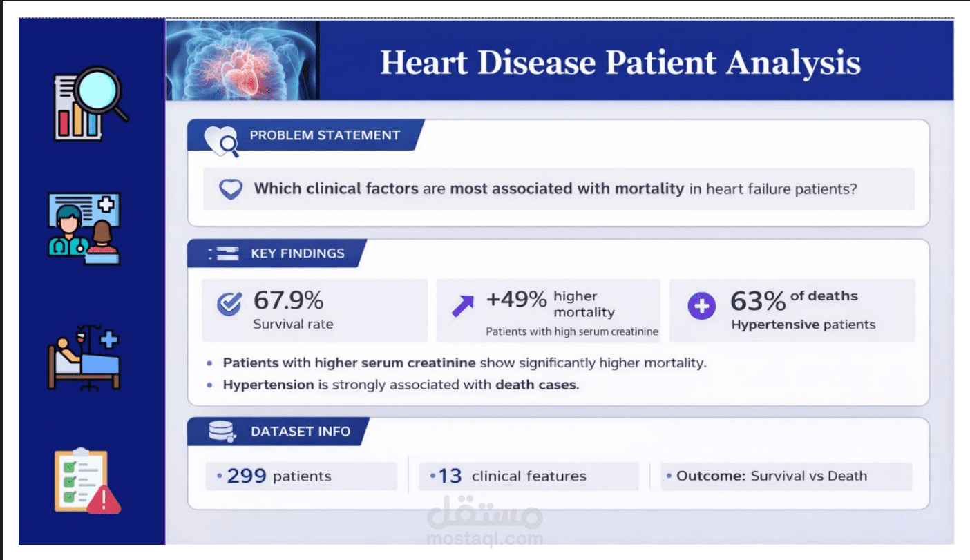The height and width of the screenshot is (560, 970).
Task: Select the KEY FINDINGS section header
Action: tap(297, 253)
